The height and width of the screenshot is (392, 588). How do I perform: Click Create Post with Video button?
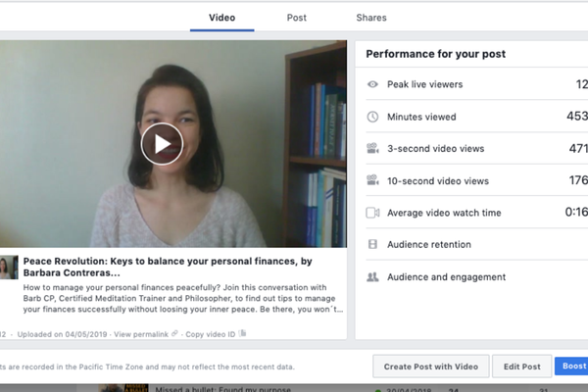click(x=431, y=367)
